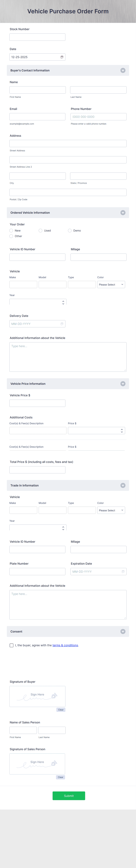Viewport: 136px width, 868px height.
Task: Collapse the Consent section chevron
Action: [x=123, y=631]
